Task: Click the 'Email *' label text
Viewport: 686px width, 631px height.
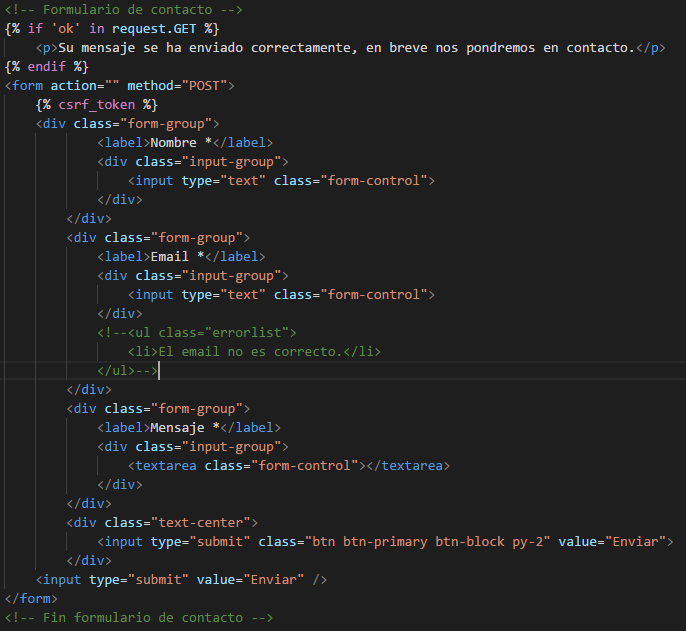Action: click(177, 256)
